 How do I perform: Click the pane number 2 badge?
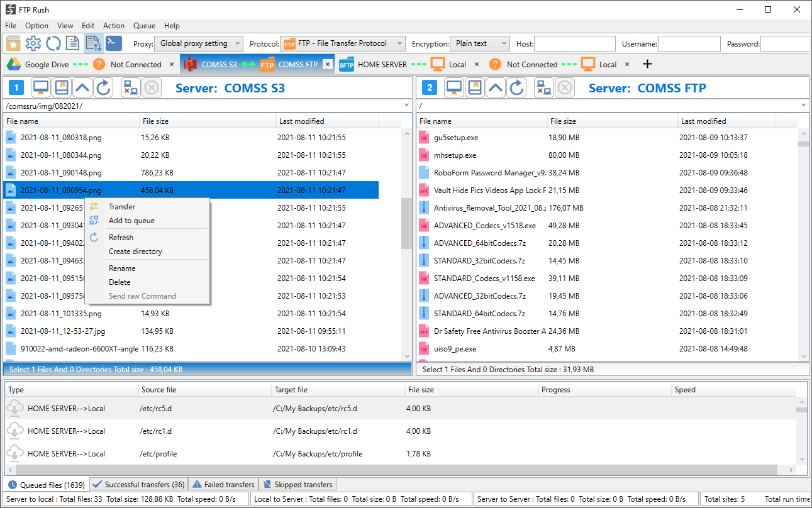click(429, 88)
